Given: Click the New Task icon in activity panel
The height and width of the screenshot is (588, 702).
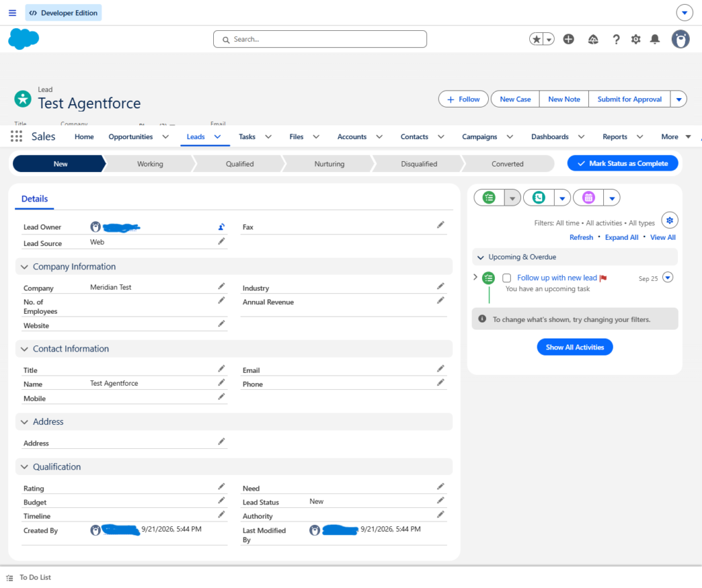Looking at the screenshot, I should (489, 197).
